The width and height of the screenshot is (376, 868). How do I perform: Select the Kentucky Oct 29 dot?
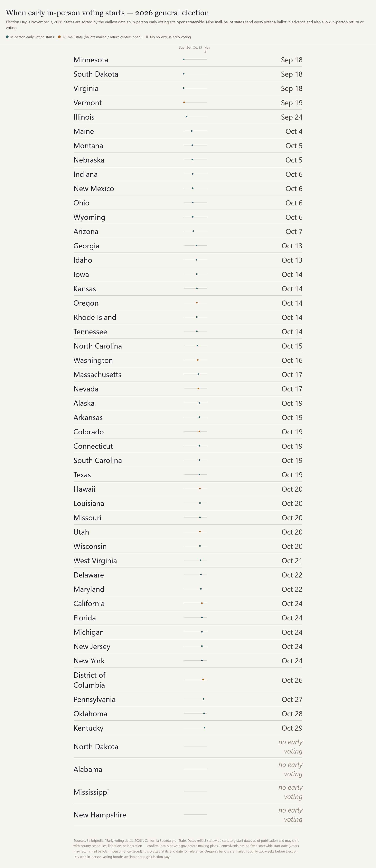(x=204, y=728)
